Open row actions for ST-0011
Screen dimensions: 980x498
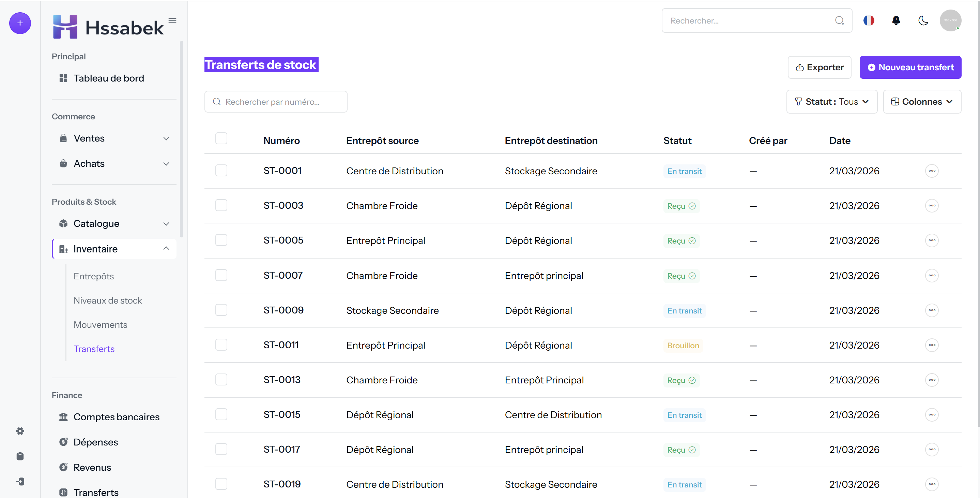pyautogui.click(x=932, y=345)
